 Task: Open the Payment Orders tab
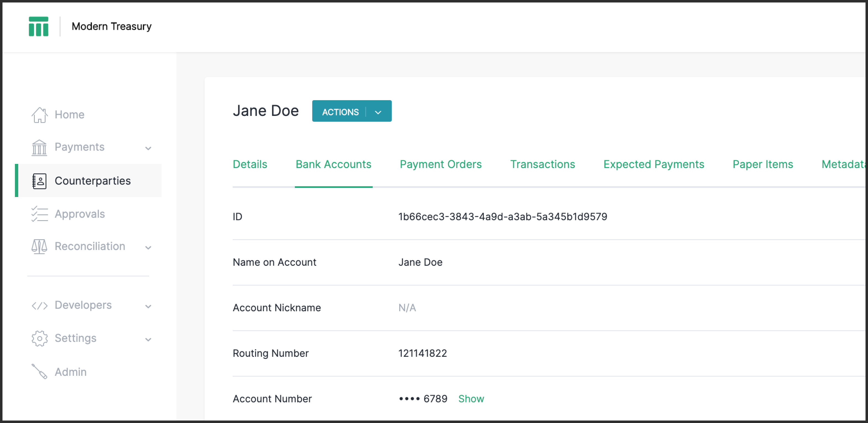point(440,164)
